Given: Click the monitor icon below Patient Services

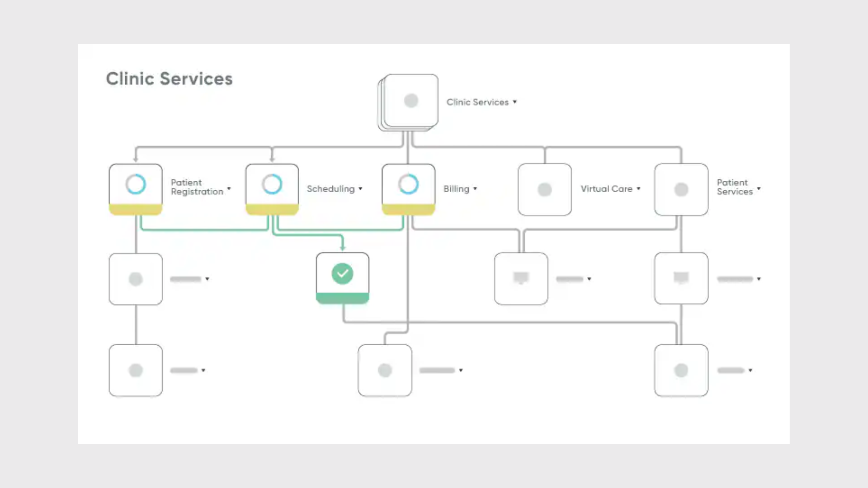Looking at the screenshot, I should (x=681, y=278).
